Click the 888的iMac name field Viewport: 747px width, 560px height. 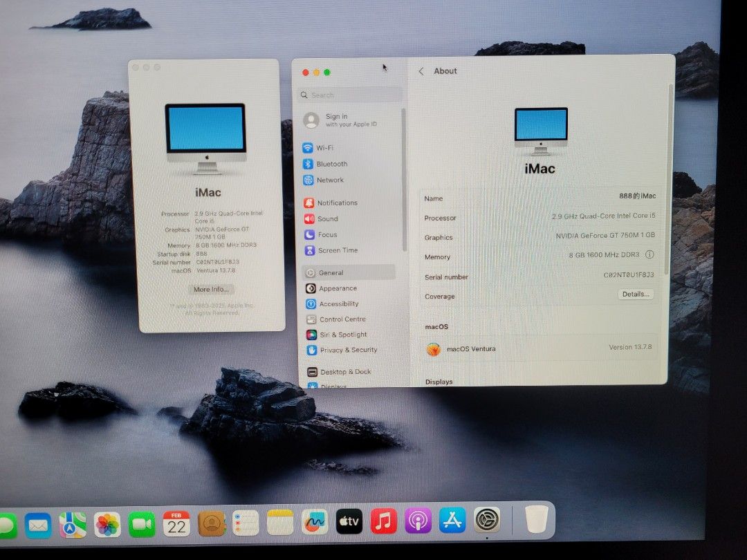[x=638, y=196]
